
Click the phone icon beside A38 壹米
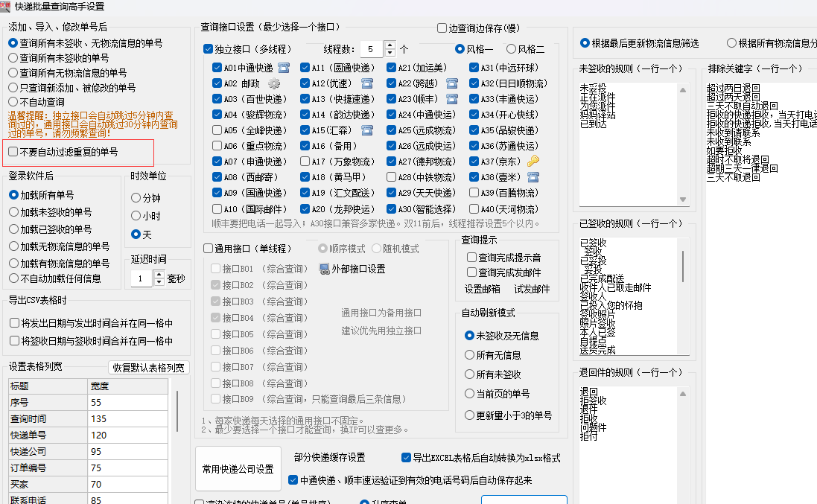tap(533, 177)
